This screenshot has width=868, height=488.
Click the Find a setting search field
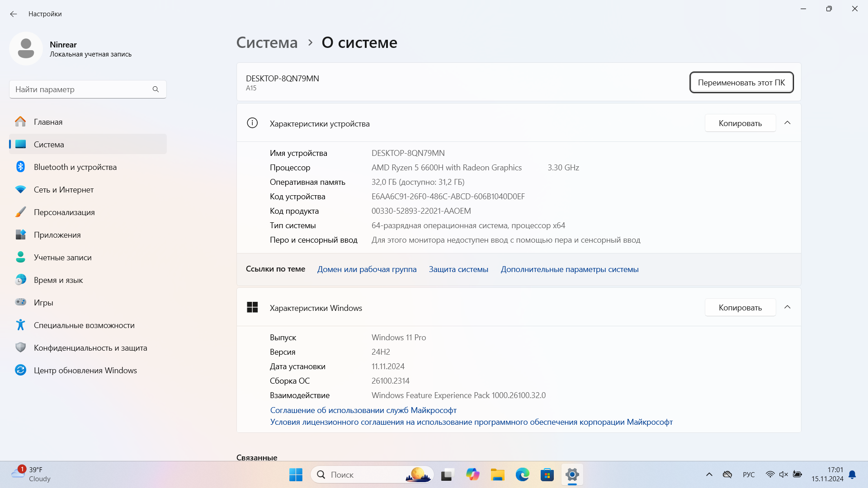coord(81,89)
